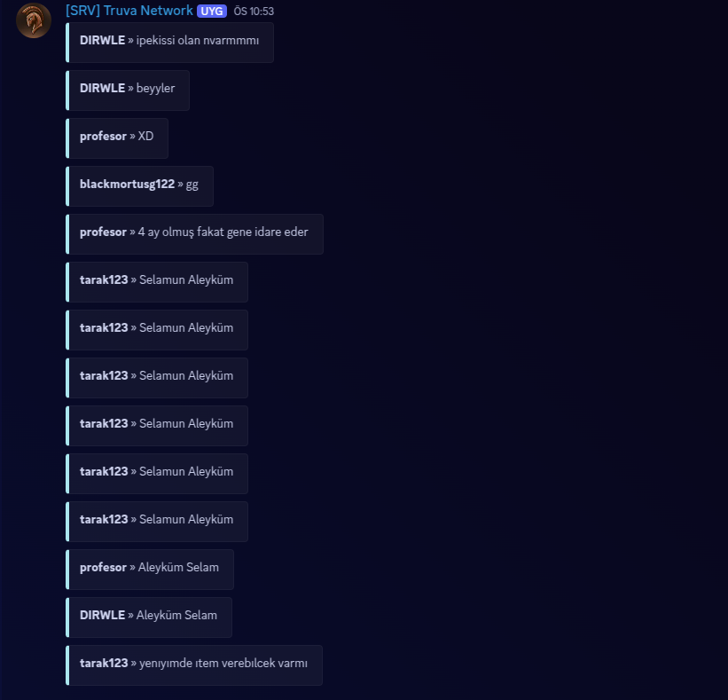
Task: Click the "yenıyımde ıtem verebılcek varmı" embed
Action: (195, 665)
